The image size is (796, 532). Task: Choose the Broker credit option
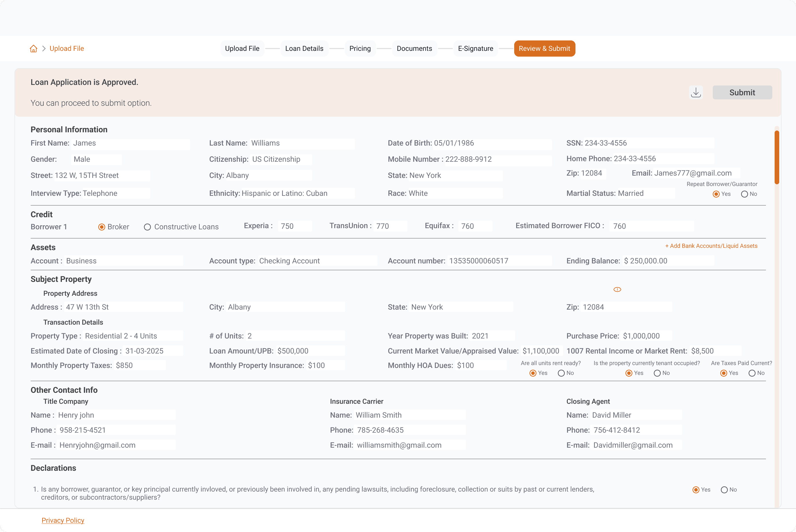tap(101, 227)
